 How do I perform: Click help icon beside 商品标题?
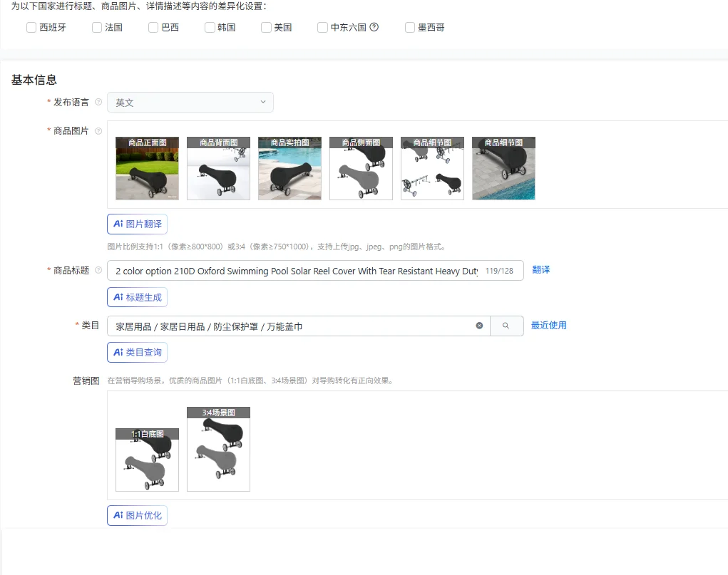(98, 270)
